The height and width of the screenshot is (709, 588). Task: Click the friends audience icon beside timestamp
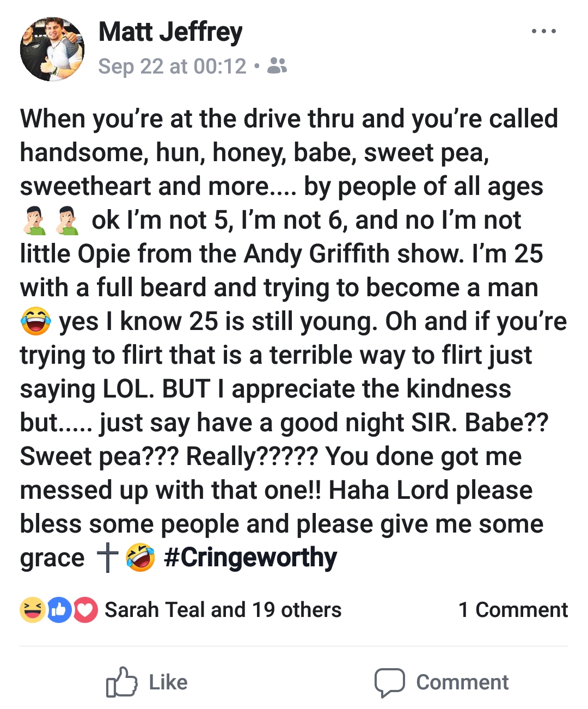[x=277, y=66]
